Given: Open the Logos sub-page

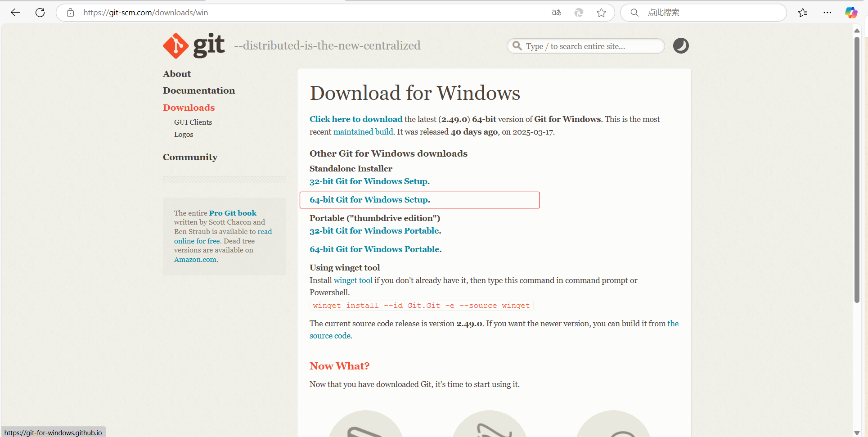Looking at the screenshot, I should tap(184, 134).
